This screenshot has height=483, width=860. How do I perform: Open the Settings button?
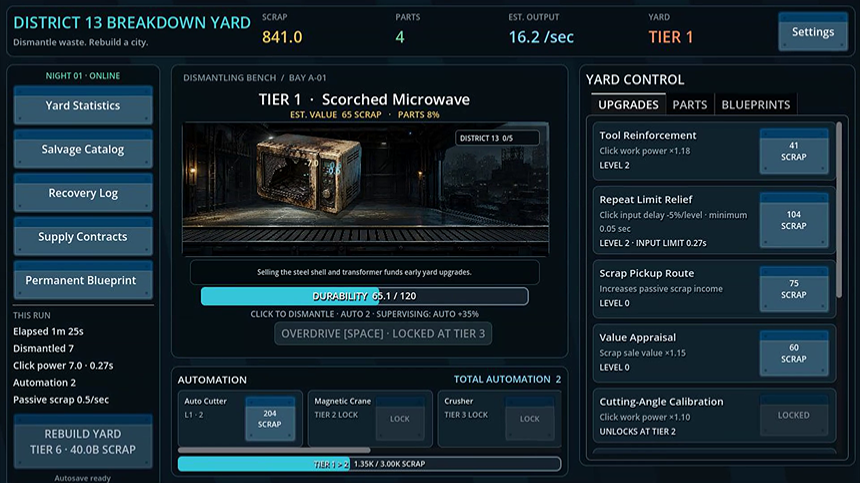coord(813,32)
